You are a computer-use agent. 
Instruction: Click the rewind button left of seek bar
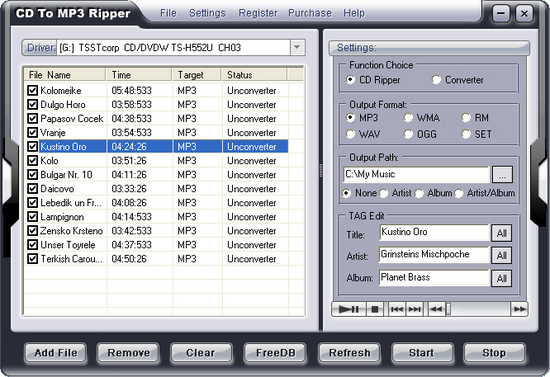tap(436, 309)
